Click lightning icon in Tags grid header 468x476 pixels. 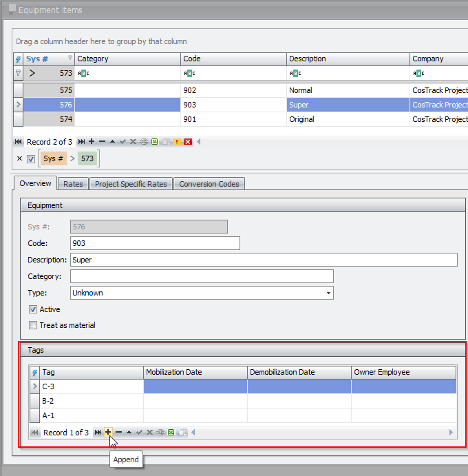[x=34, y=373]
